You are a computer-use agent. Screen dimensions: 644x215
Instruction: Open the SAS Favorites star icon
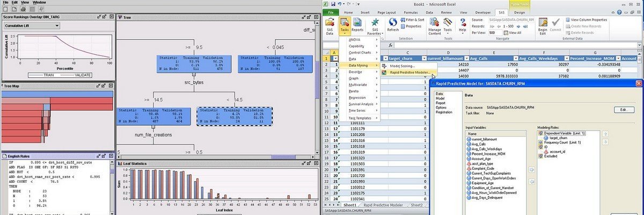point(375,26)
